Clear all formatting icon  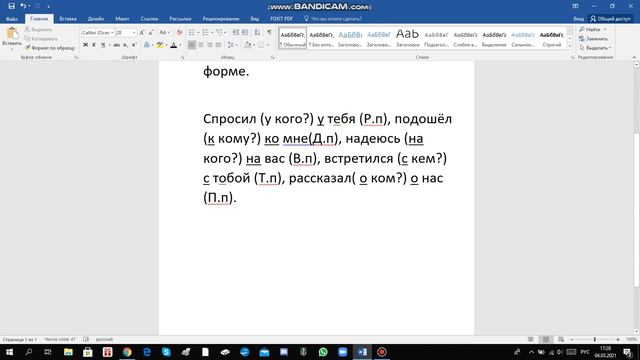179,32
